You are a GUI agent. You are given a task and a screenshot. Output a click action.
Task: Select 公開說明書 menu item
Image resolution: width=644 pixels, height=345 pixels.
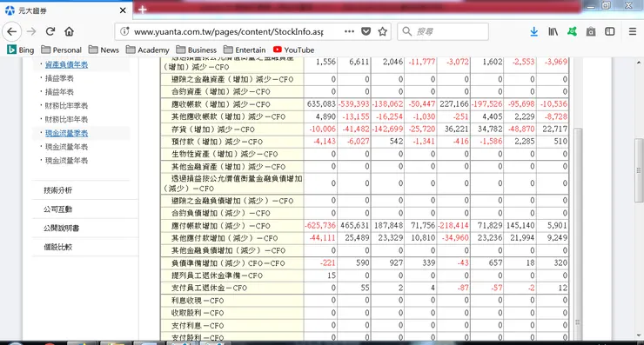tap(62, 228)
